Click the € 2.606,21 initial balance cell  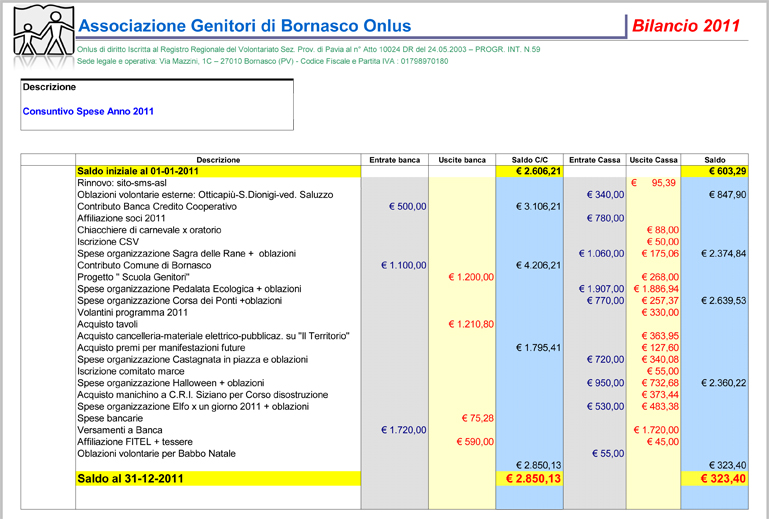[532, 172]
